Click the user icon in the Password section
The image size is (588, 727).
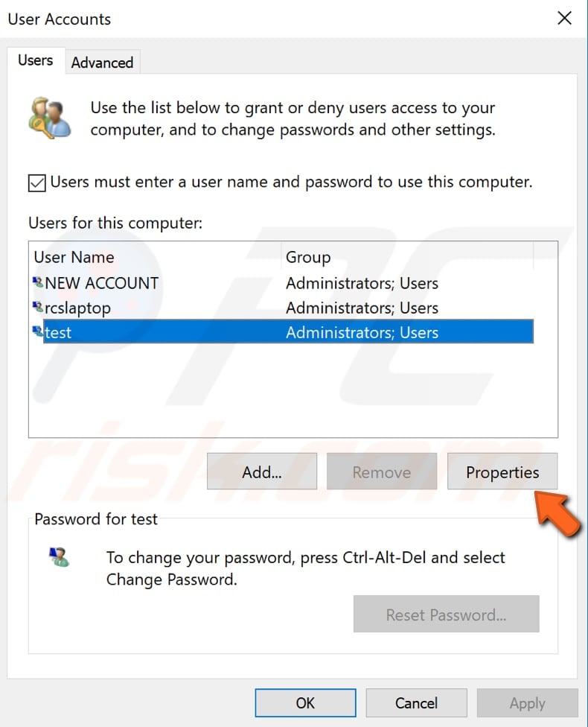click(x=60, y=558)
